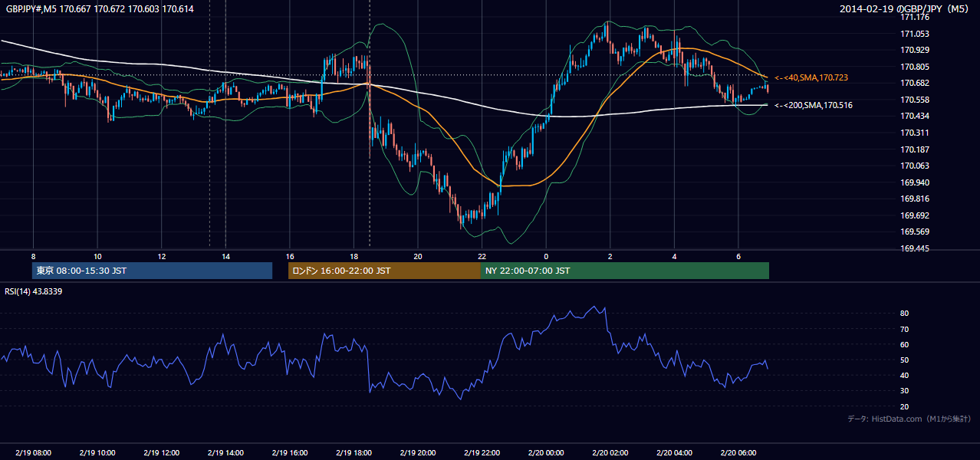Click the 2/20 02:00 time label

pyautogui.click(x=610, y=452)
